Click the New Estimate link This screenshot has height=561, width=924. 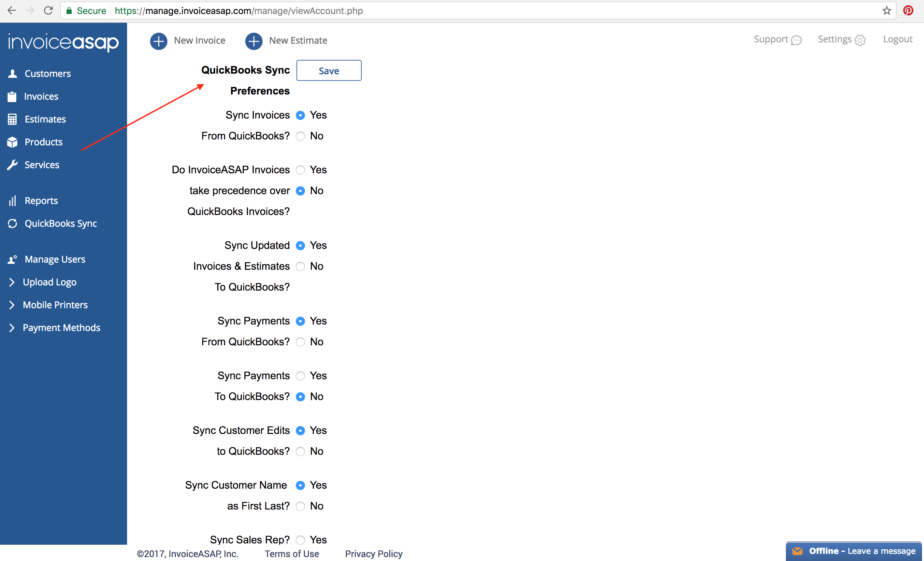pyautogui.click(x=298, y=40)
